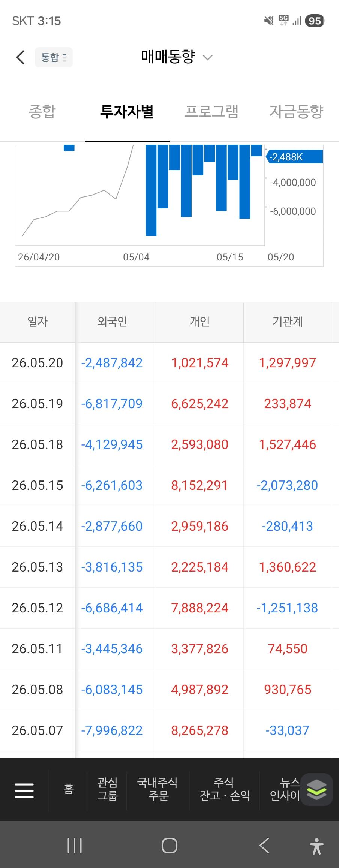Image resolution: width=339 pixels, height=868 pixels.
Task: Tap the Android recent apps button
Action: click(x=75, y=846)
